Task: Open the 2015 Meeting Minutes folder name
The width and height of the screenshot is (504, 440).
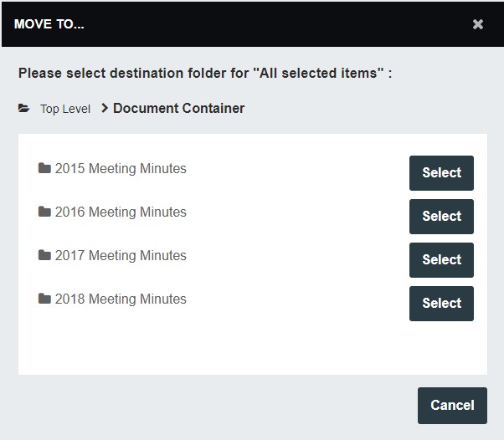Action: coord(121,168)
